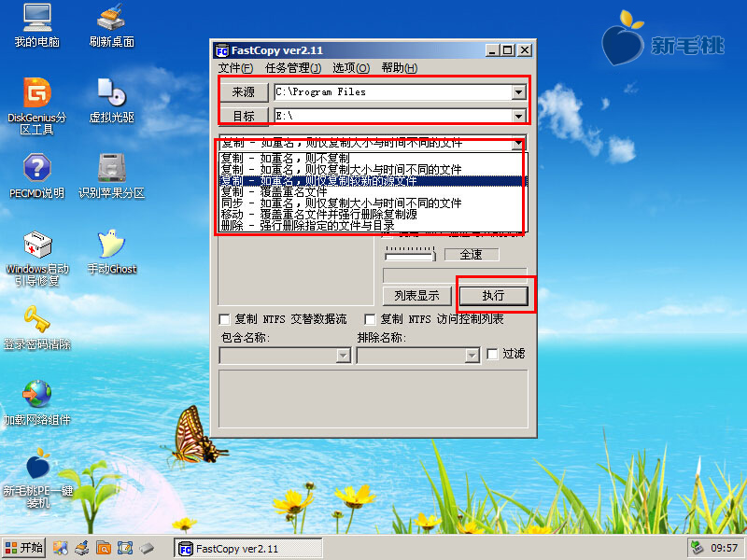
Task: Click the gray disk quick launch icon
Action: pyautogui.click(x=147, y=548)
